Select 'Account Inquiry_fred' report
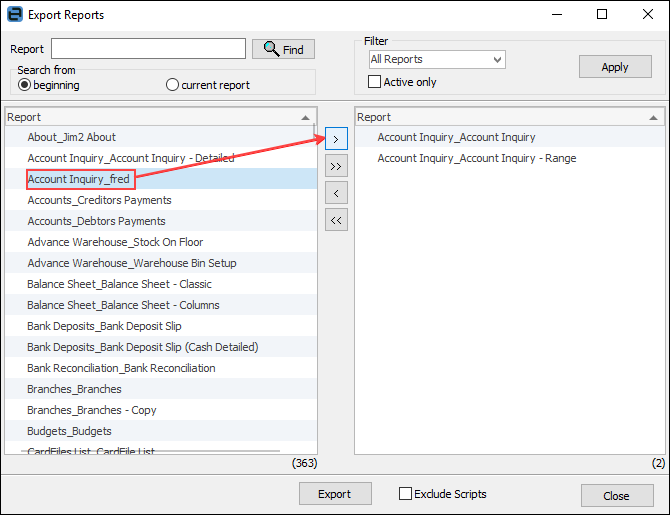This screenshot has height=515, width=670. pos(161,179)
